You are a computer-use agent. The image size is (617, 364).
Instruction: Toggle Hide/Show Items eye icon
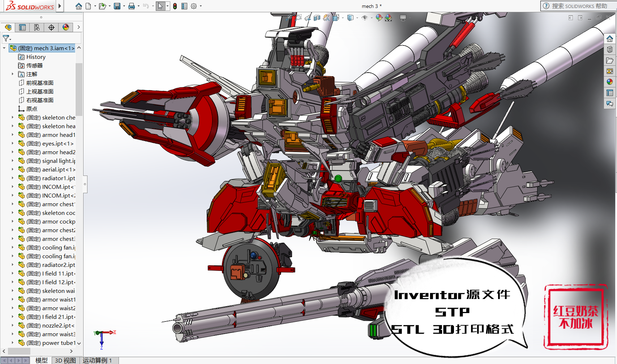(365, 17)
